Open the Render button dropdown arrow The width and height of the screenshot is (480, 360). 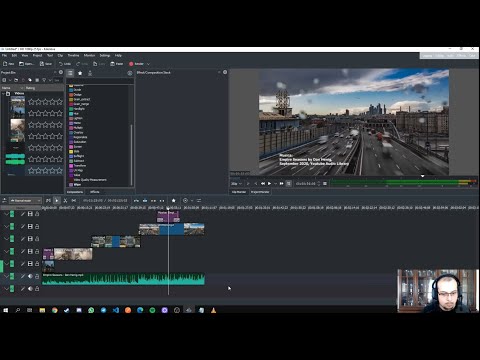coord(148,64)
